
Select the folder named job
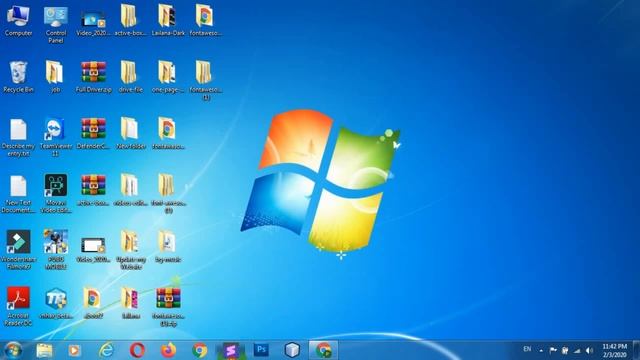tap(55, 78)
